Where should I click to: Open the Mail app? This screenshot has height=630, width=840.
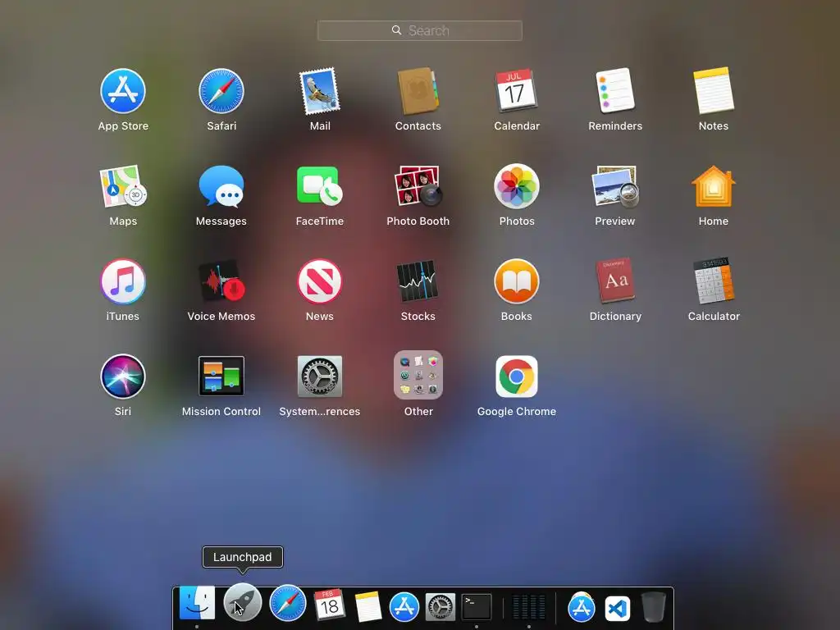coord(320,91)
